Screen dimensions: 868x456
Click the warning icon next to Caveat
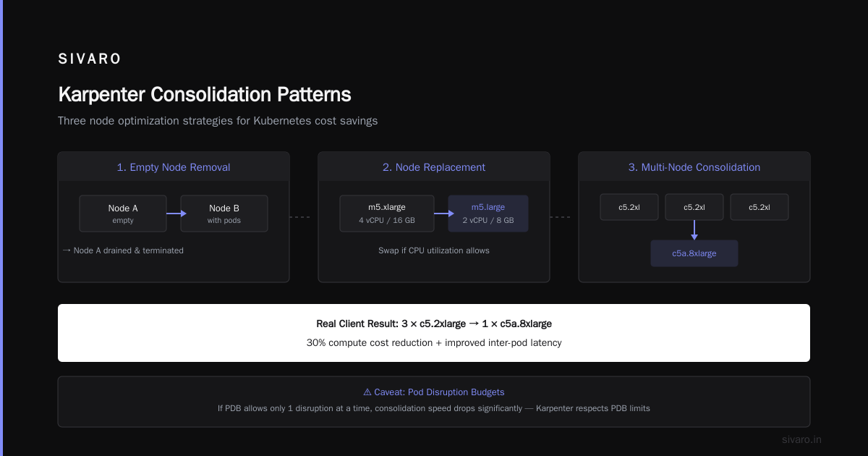coord(367,392)
